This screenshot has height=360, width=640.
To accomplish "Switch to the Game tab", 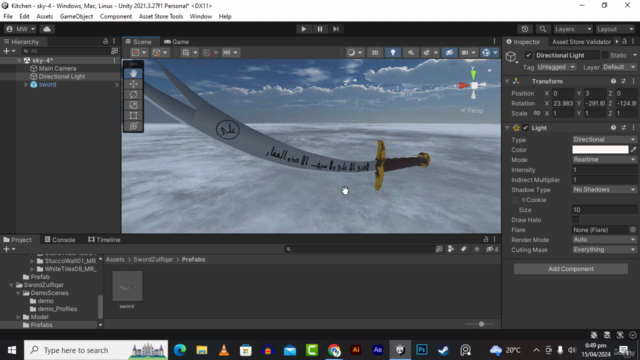I will [177, 42].
